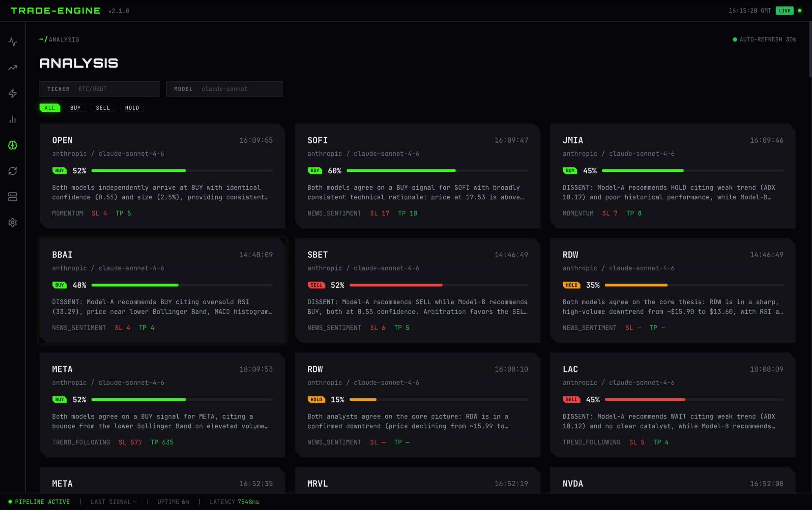Focus the TICKER filter input field
This screenshot has height=510, width=812.
pos(99,89)
